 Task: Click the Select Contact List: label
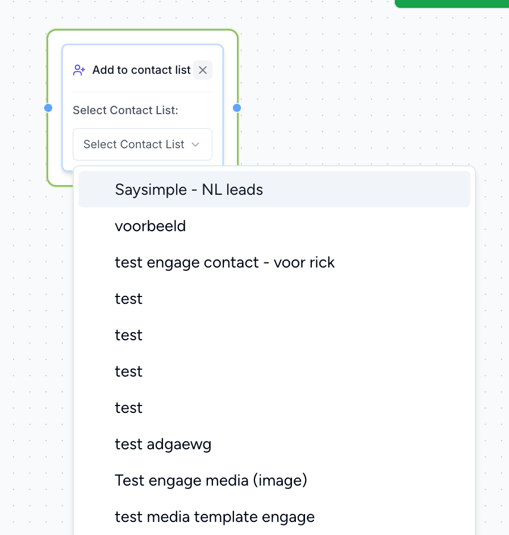(x=125, y=110)
